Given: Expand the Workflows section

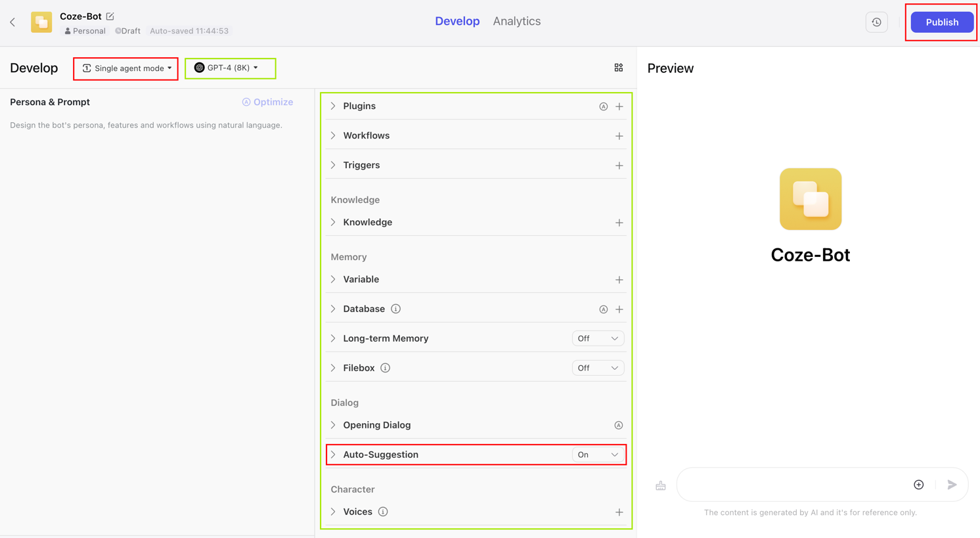Looking at the screenshot, I should pos(333,135).
